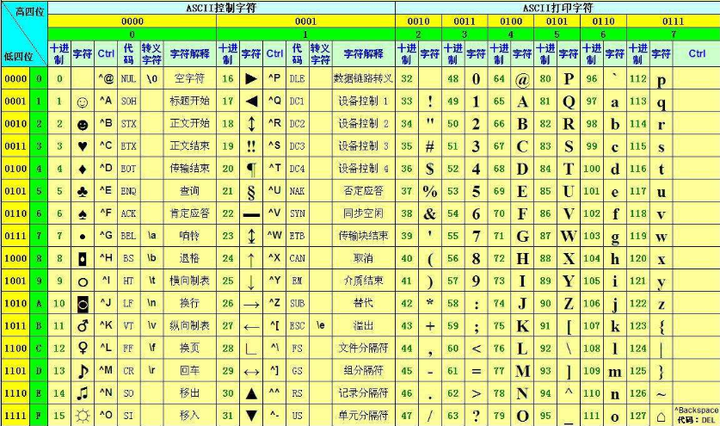Select the 'ESC' code cell
This screenshot has width=720, height=426.
tap(298, 326)
